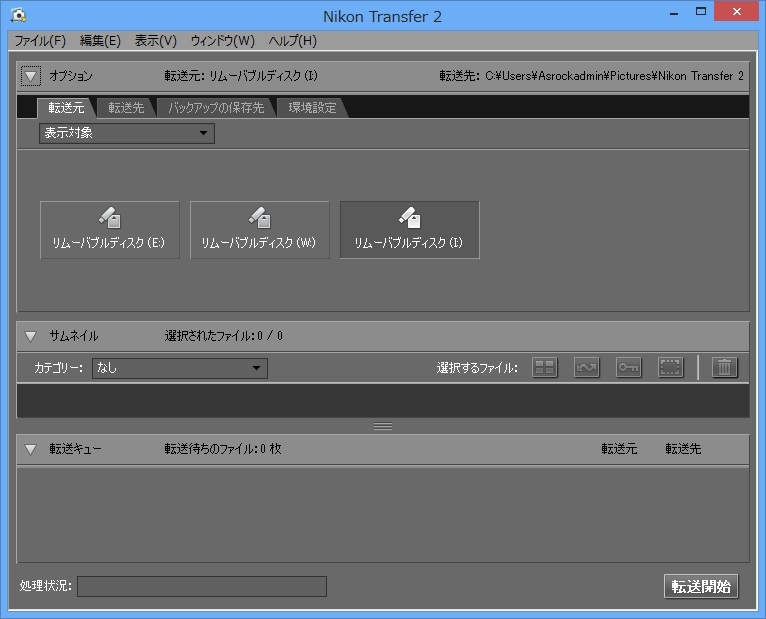Image resolution: width=766 pixels, height=619 pixels.
Task: Click the 転送開始 button
Action: pos(701,586)
